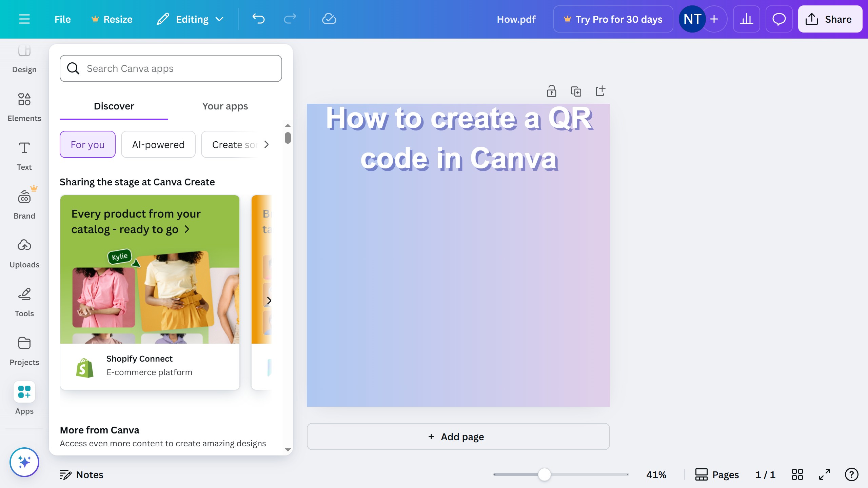Click the cloud save status icon
Viewport: 868px width, 488px height.
(x=329, y=19)
